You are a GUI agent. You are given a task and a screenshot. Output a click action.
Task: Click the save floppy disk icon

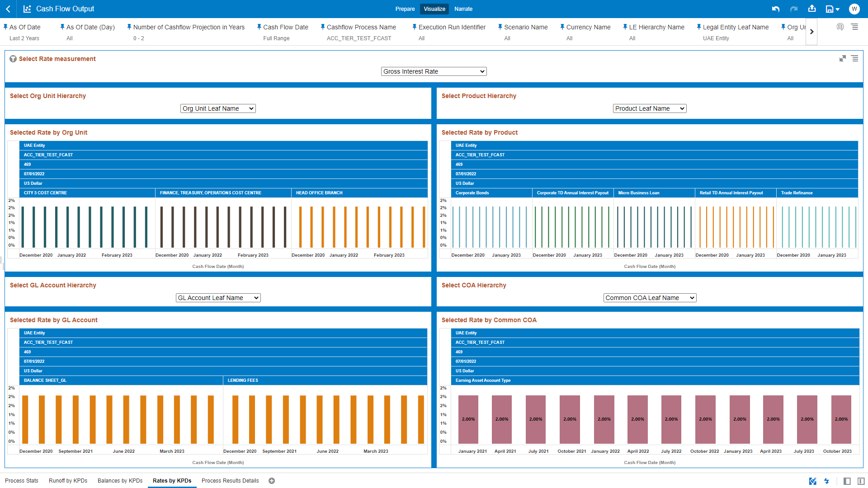click(830, 9)
